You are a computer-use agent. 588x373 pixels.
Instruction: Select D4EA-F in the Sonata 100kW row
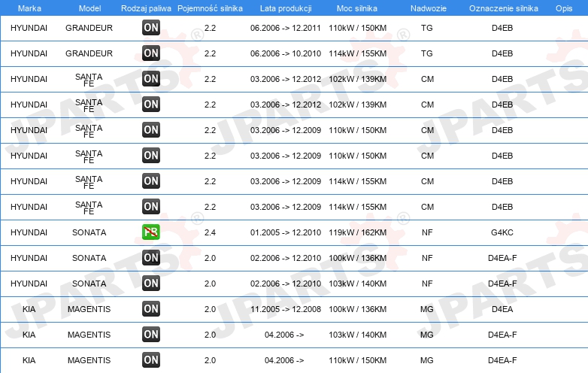pos(502,258)
